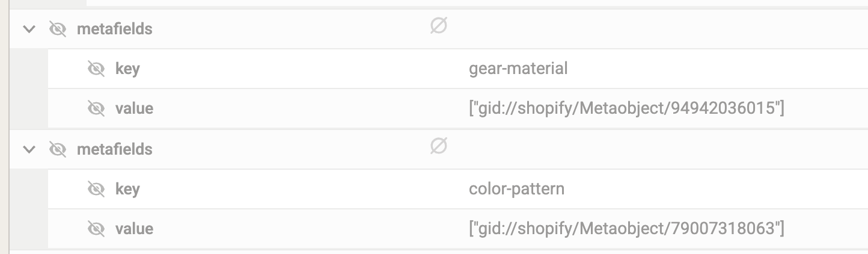Click the Metaobject/79007318063 gid value

(626, 229)
